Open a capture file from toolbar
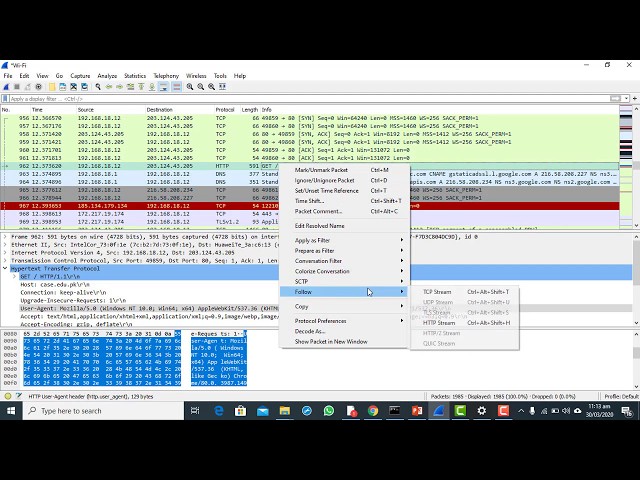This screenshot has width=640, height=480. [52, 87]
